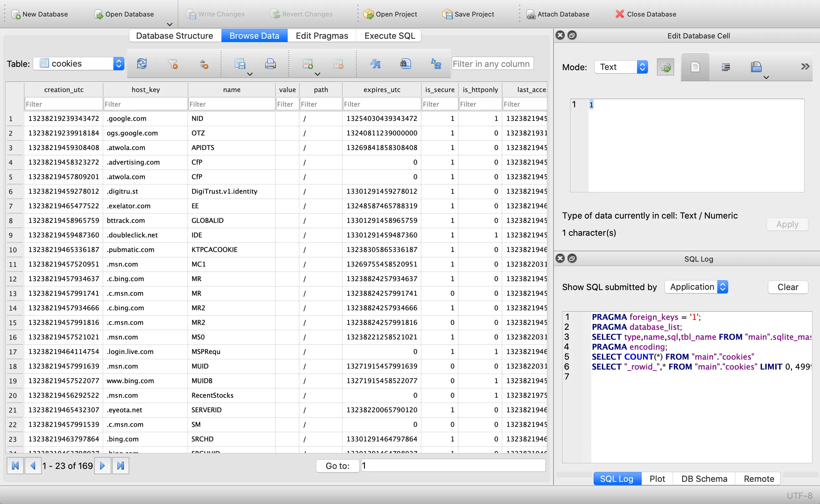820x504 pixels.
Task: Refresh the cookies table data
Action: tap(142, 64)
